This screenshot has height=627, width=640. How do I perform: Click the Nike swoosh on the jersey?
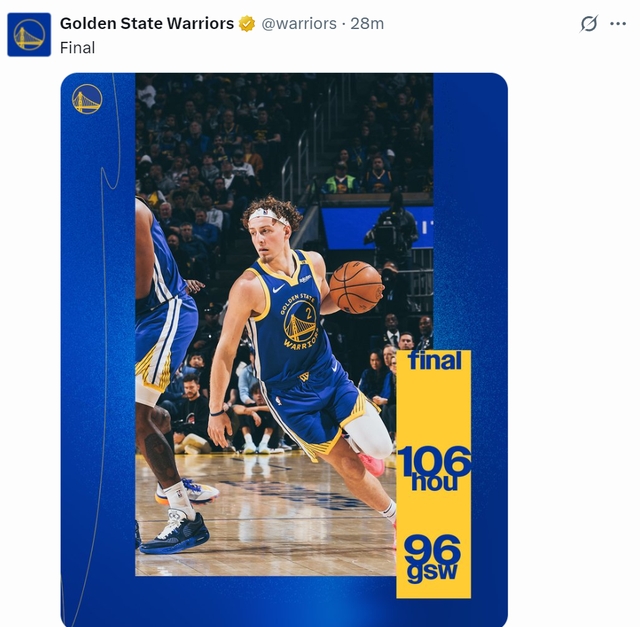point(278,289)
